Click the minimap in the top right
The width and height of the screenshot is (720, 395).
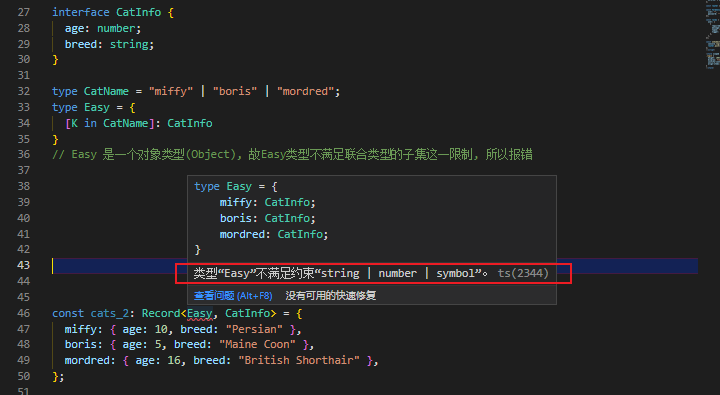point(712,34)
